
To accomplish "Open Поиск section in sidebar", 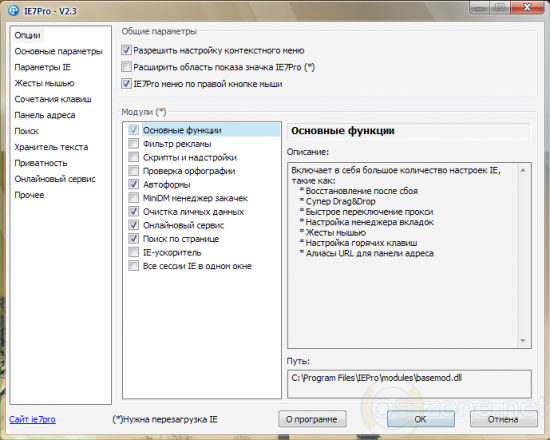I will pyautogui.click(x=26, y=131).
